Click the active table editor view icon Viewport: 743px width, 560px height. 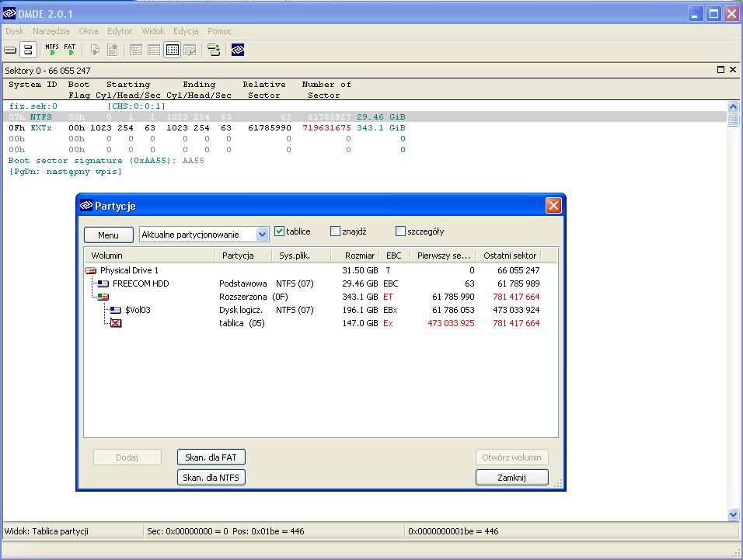click(x=172, y=50)
